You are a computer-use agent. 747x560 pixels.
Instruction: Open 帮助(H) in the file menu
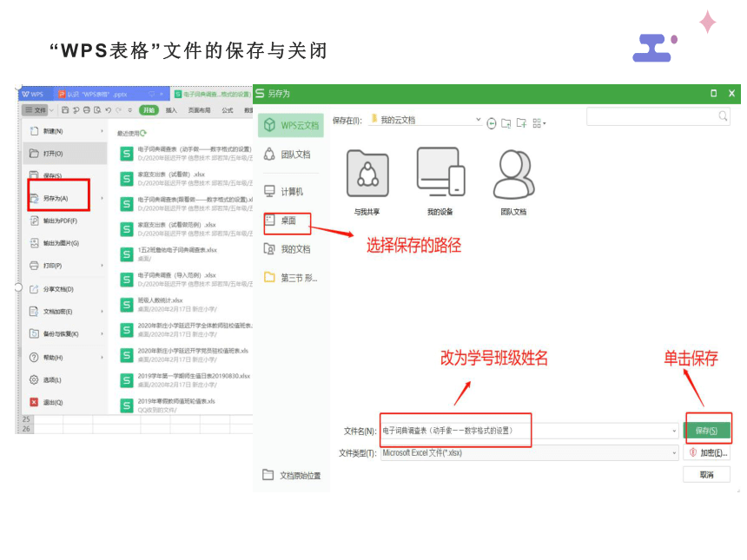(65, 357)
